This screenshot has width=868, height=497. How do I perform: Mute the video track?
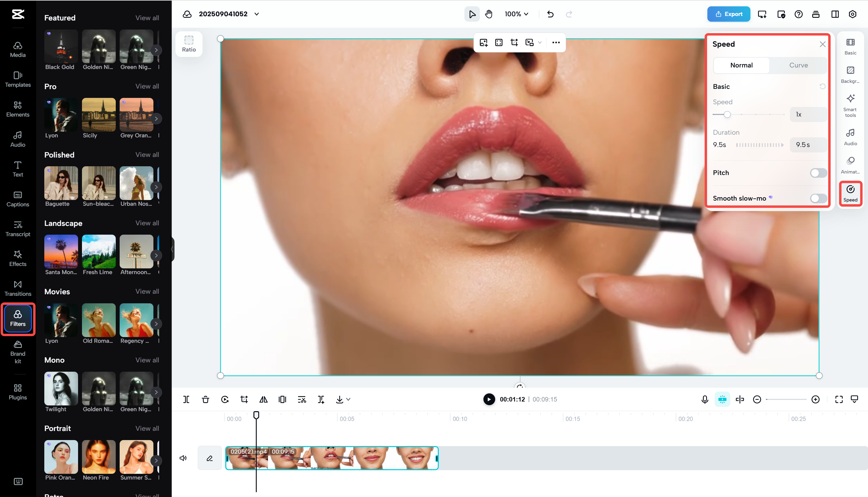point(183,458)
